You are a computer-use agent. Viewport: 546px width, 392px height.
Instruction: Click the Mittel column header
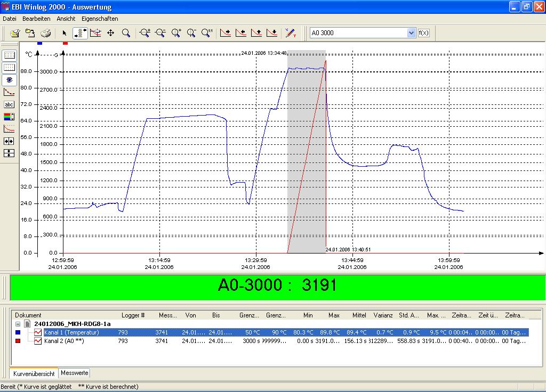359,315
